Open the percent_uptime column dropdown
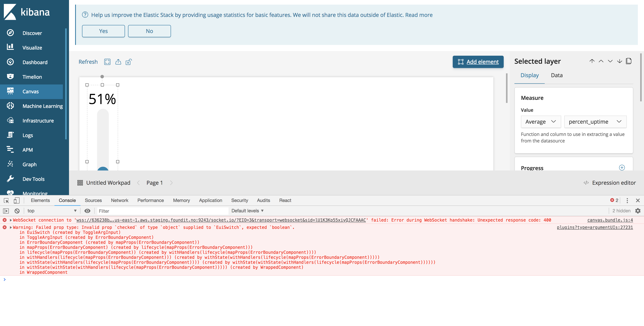This screenshot has width=644, height=326. coord(595,122)
